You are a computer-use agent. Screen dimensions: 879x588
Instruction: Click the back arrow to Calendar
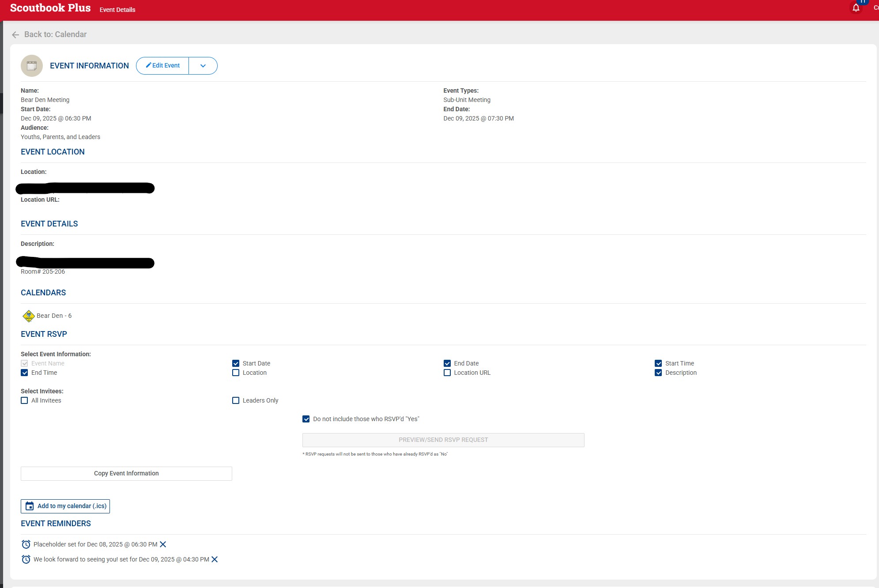click(x=15, y=34)
